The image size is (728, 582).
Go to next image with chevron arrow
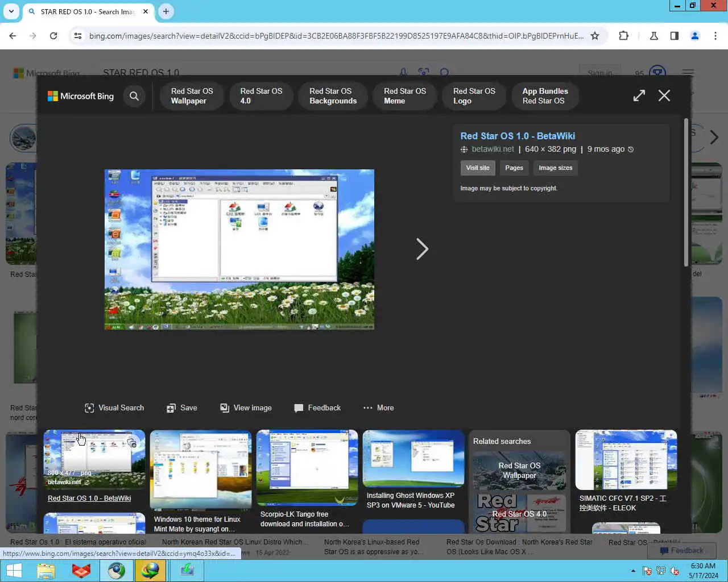pyautogui.click(x=422, y=249)
